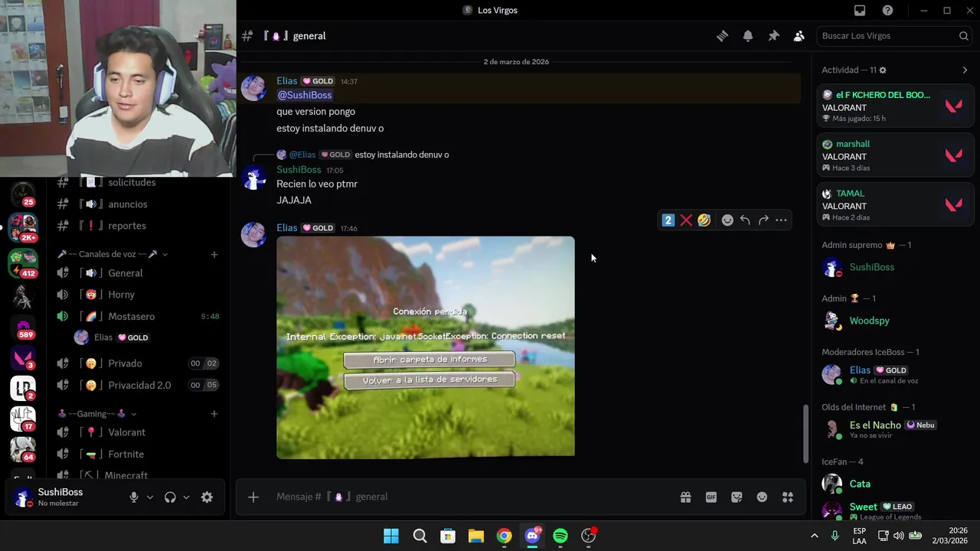980x551 pixels.
Task: Click search box Buscar Los Virgos
Action: pos(894,36)
